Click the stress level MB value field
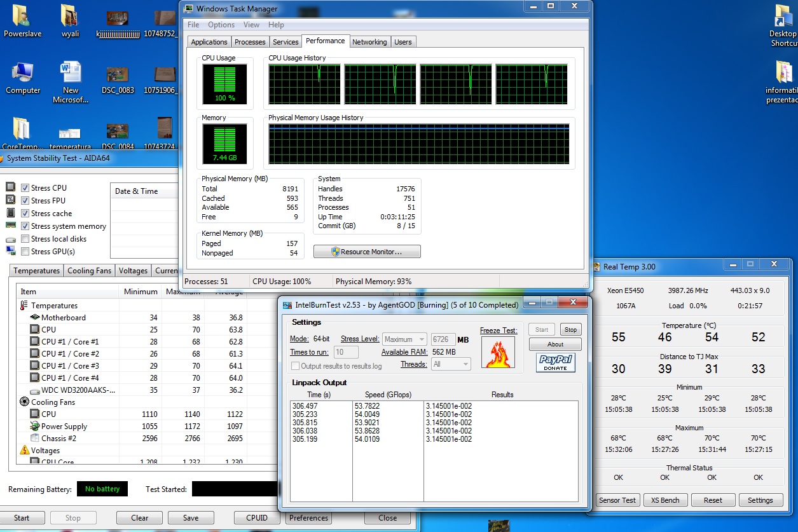Screen dimensions: 798x532 443,339
